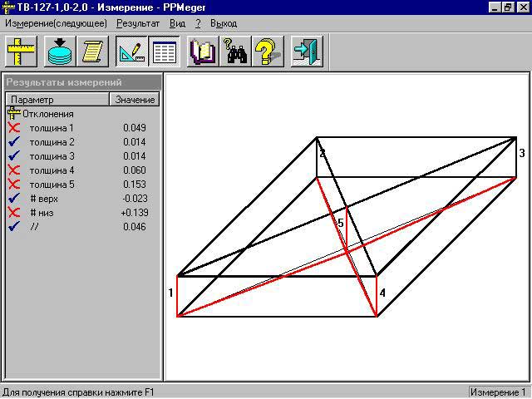The image size is (532, 399).
Task: Click the blue checkmark beside // row
Action: click(x=14, y=226)
